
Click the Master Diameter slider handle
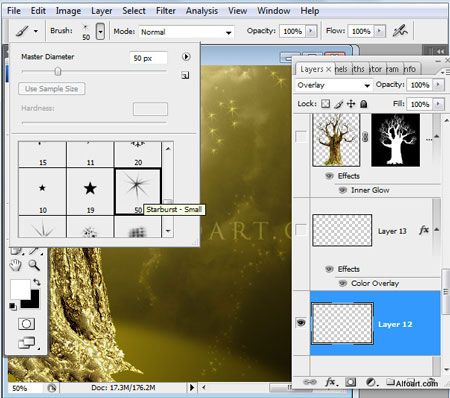click(58, 71)
